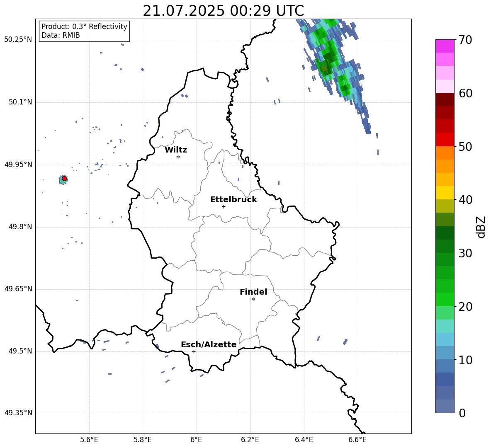Click the 6°E longitude label
This screenshot has width=491, height=448.
click(x=196, y=440)
